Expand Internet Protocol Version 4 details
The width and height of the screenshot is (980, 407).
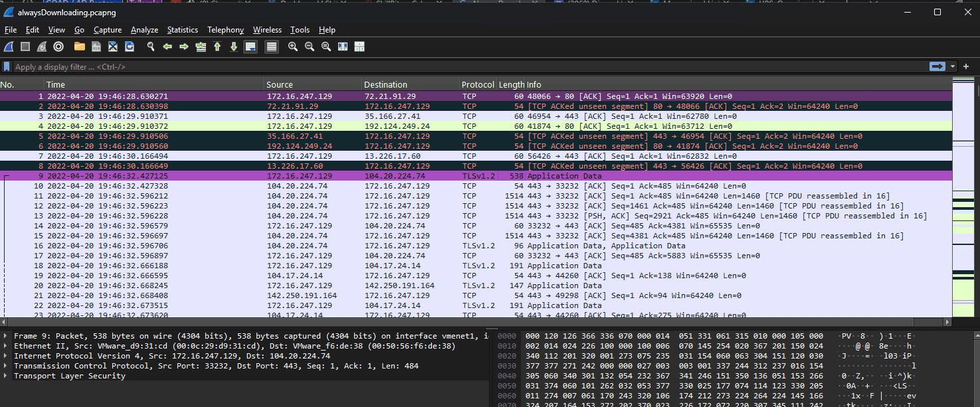click(6, 356)
